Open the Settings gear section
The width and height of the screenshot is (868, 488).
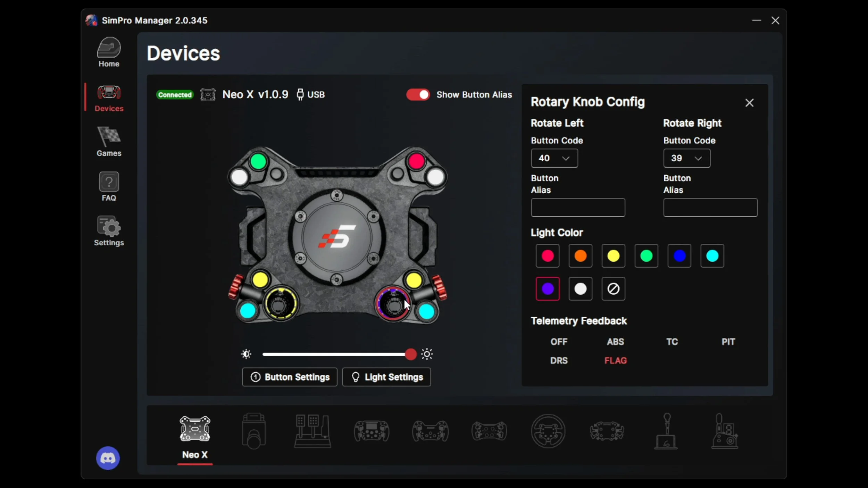coord(109,231)
